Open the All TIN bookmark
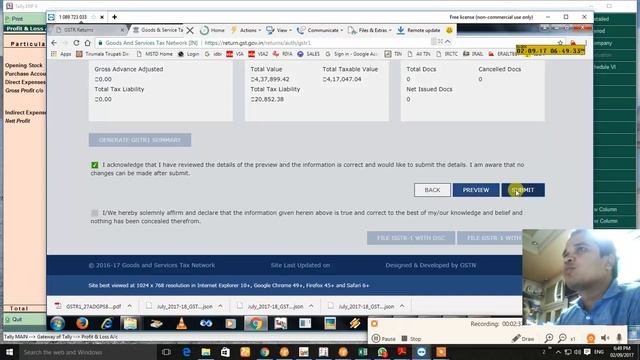The width and height of the screenshot is (640, 360). 419,54
